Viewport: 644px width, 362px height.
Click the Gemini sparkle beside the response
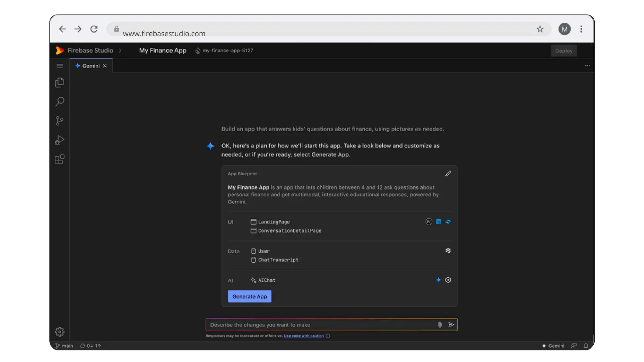[x=210, y=146]
